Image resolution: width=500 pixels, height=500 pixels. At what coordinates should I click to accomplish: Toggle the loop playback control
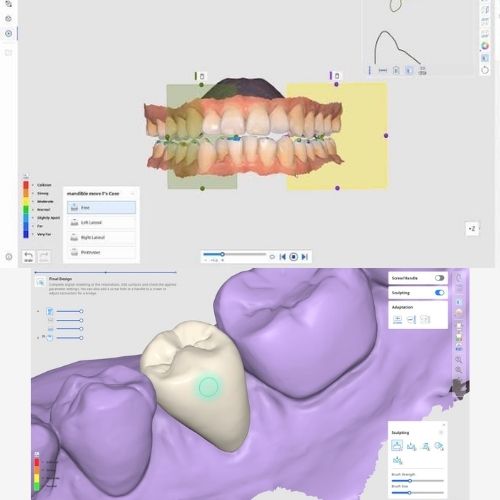[272, 257]
